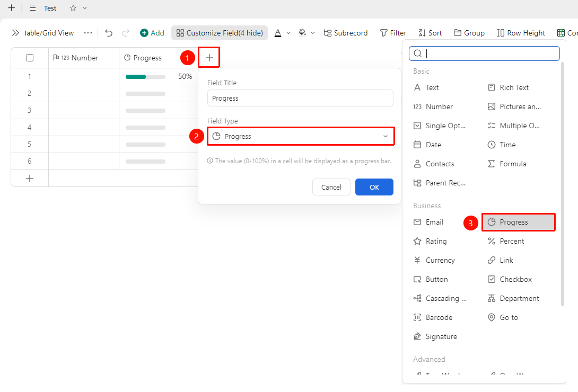Viewport: 578px width, 392px height.
Task: Click the new tab plus icon
Action: pos(12,8)
